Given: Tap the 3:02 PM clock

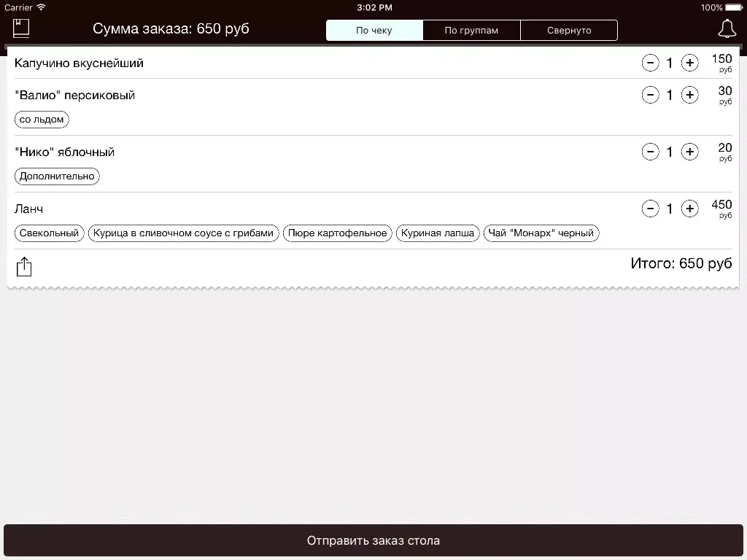Looking at the screenshot, I should click(374, 7).
